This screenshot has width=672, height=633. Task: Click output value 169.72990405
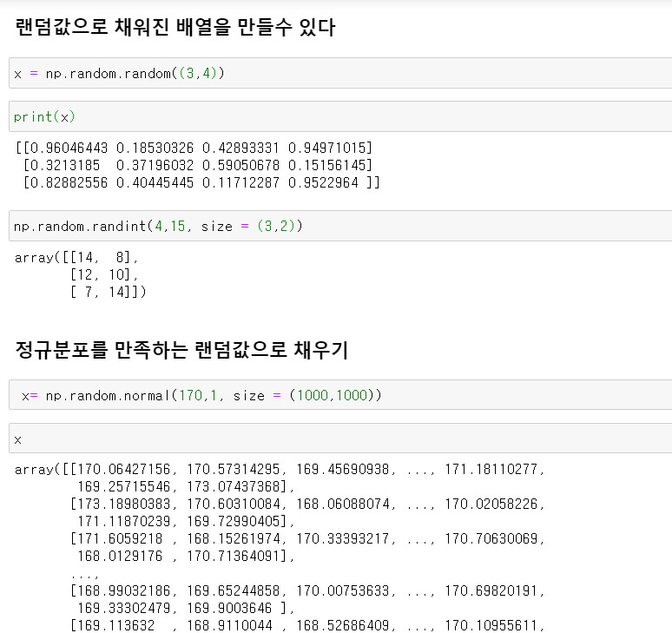tap(234, 521)
